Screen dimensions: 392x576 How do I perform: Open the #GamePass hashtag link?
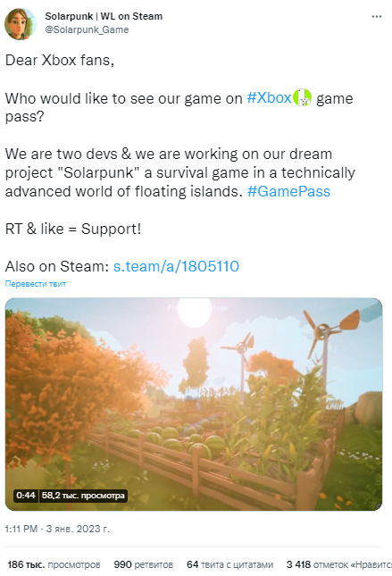pyautogui.click(x=288, y=191)
